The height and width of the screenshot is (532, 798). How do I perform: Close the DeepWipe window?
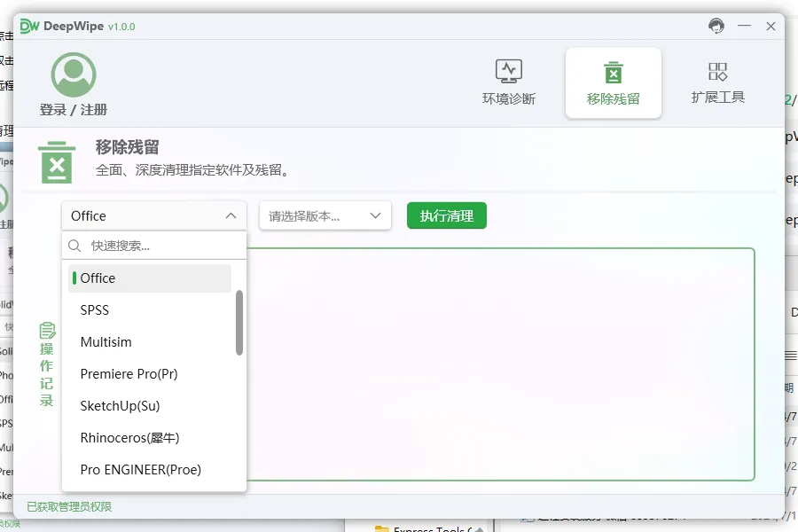[x=771, y=26]
